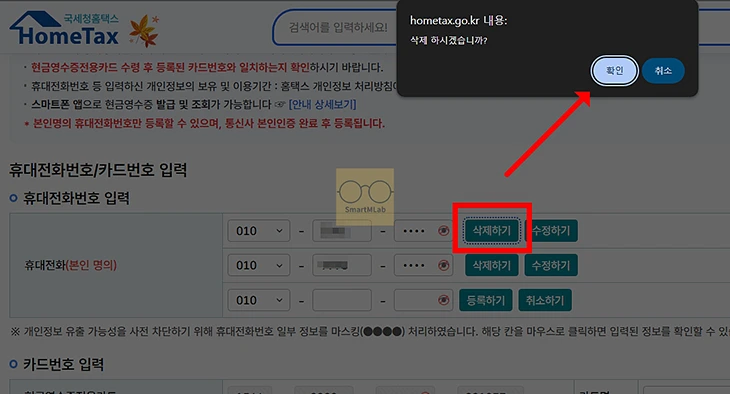
Task: Click the HomeTax logo
Action: pos(65,29)
